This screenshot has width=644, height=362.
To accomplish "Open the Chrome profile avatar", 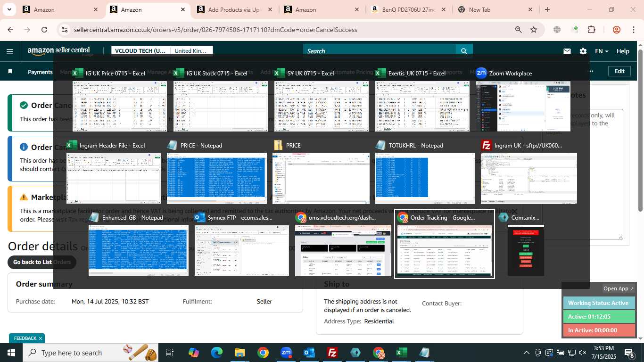I will click(617, 30).
